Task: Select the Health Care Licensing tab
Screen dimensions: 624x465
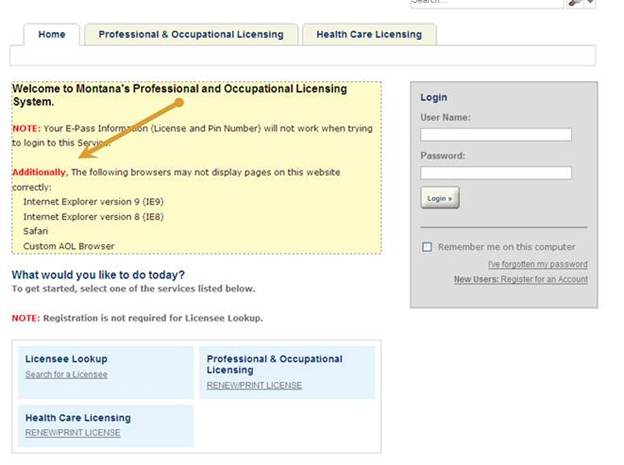Action: coord(369,34)
